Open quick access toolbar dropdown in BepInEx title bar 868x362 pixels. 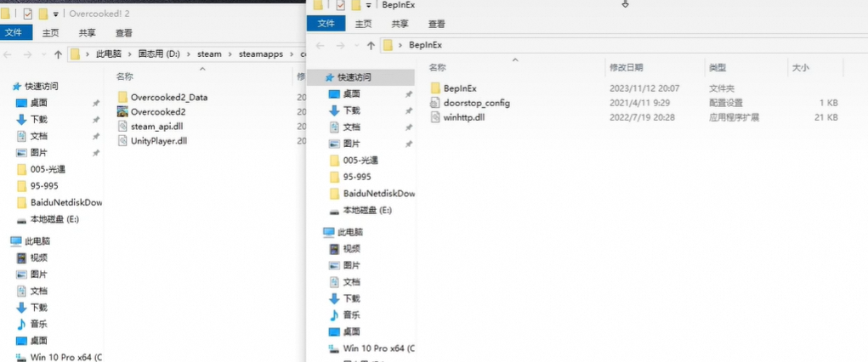point(368,6)
